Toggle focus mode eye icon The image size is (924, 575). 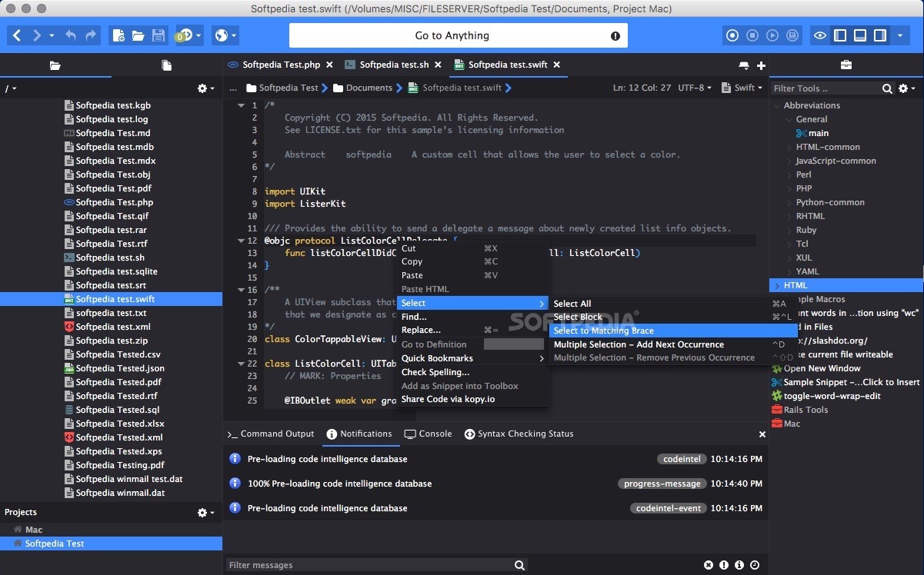pos(820,35)
